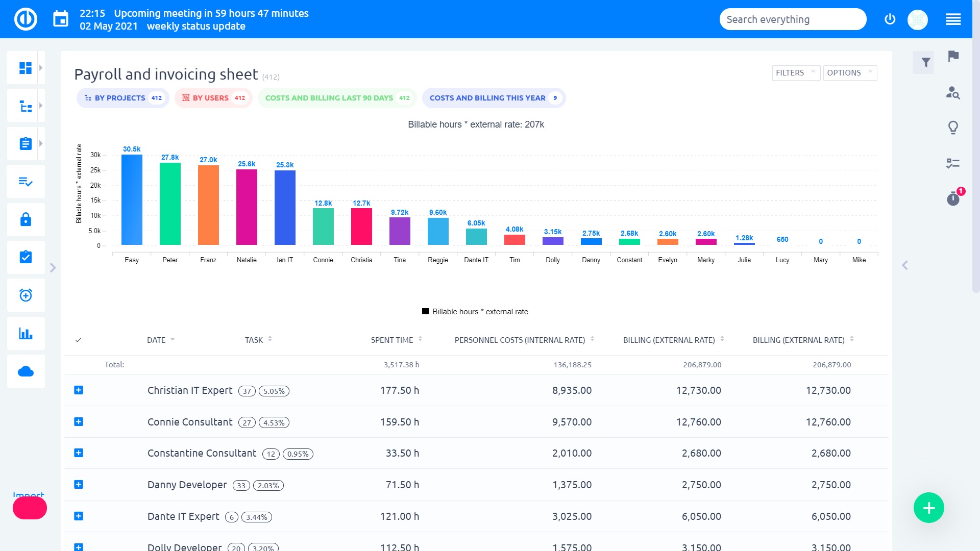This screenshot has height=551, width=980.
Task: Toggle the filter funnel panel
Action: click(924, 62)
